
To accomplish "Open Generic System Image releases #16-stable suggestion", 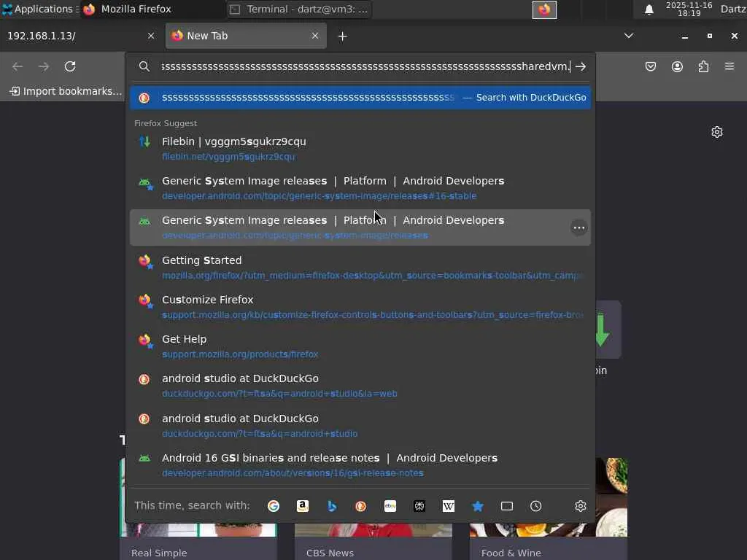I will 360,188.
